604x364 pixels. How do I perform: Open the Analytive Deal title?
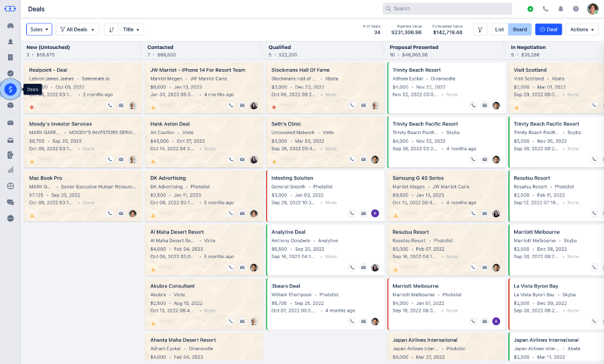click(288, 232)
